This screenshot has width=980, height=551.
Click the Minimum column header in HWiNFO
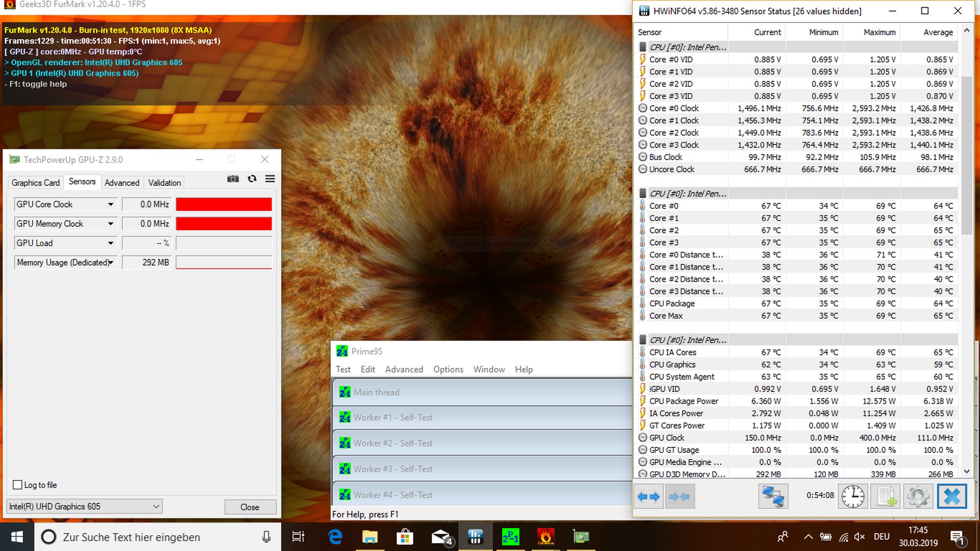point(814,32)
